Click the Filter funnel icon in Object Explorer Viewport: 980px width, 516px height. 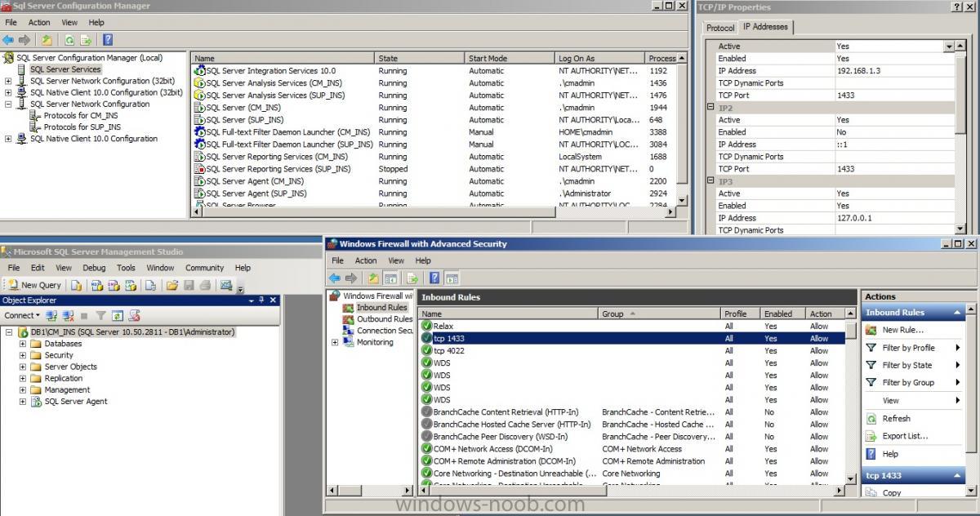100,315
